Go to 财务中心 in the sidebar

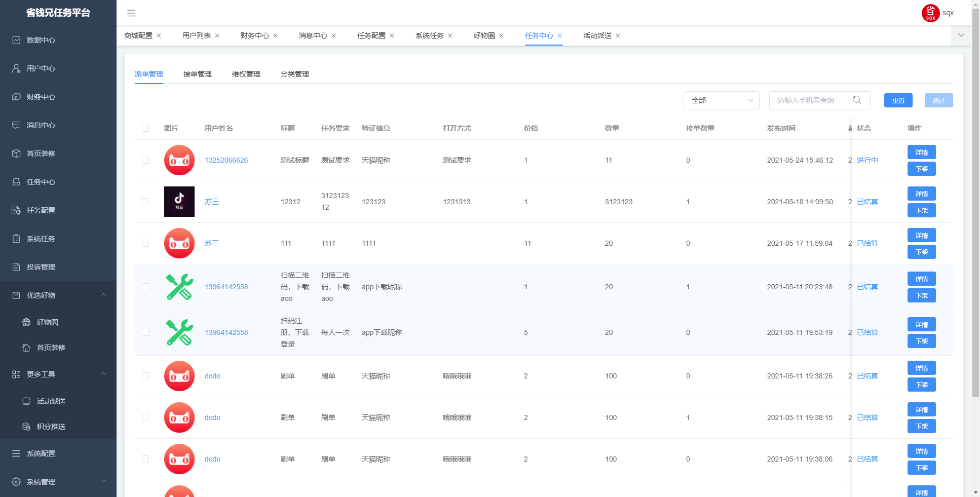coord(41,97)
